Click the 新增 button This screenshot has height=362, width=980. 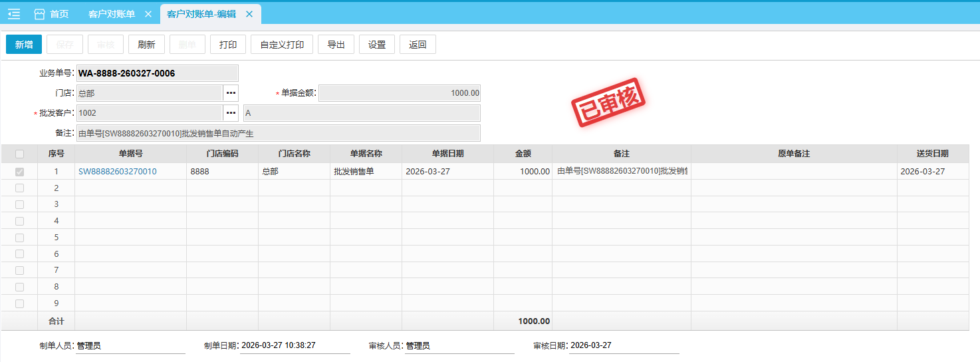point(24,45)
